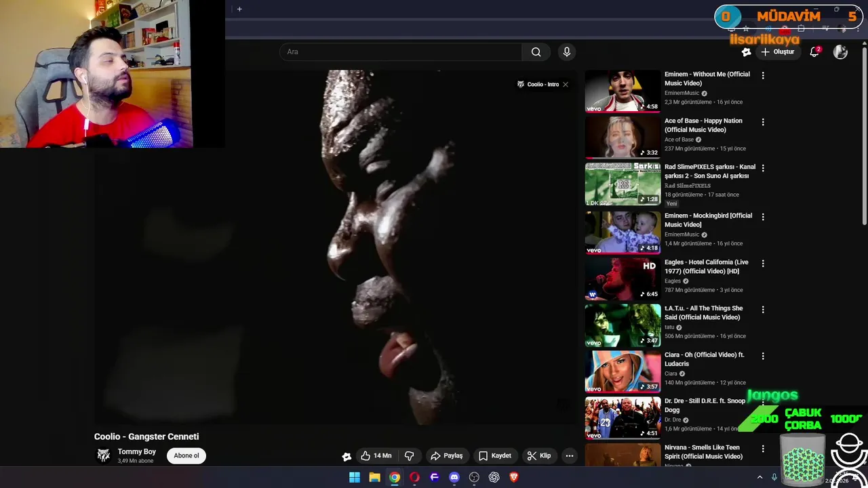Open more actions ellipsis under video
The height and width of the screenshot is (488, 868).
pyautogui.click(x=570, y=455)
